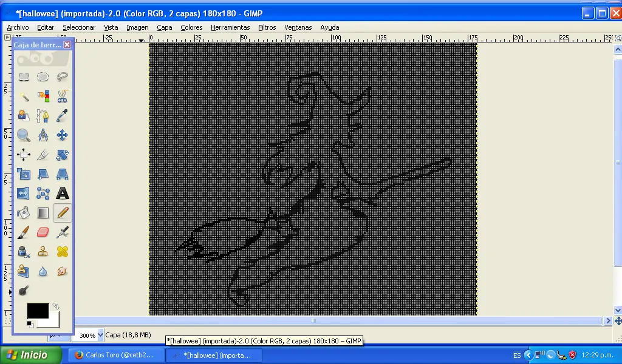This screenshot has width=622, height=364.
Task: Select the Free Select lasso tool
Action: coord(63,77)
